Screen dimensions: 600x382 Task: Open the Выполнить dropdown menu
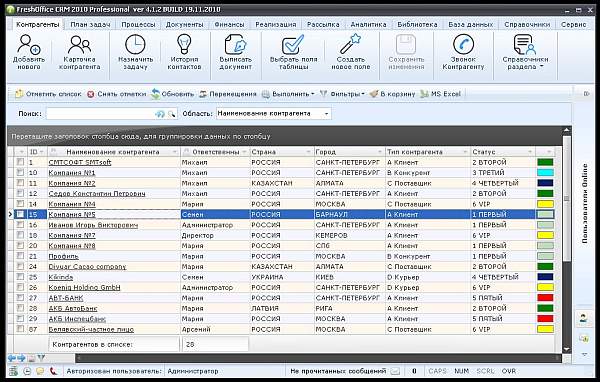tap(288, 94)
